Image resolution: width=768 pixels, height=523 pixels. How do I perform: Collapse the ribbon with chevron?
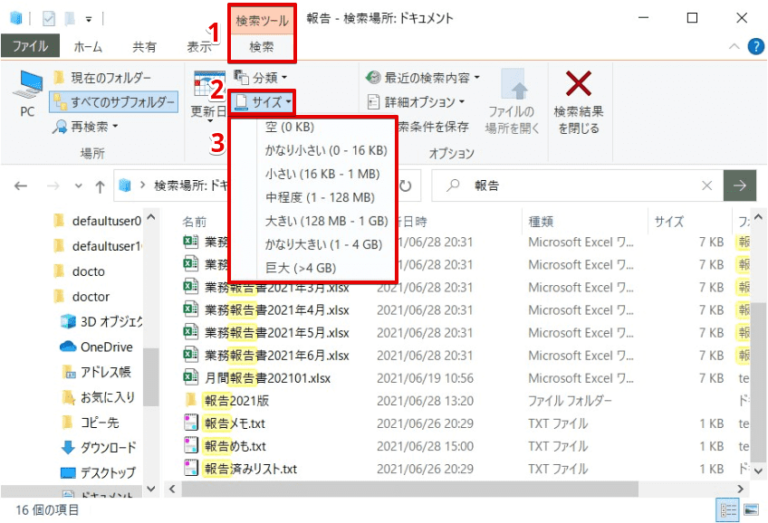(x=734, y=47)
